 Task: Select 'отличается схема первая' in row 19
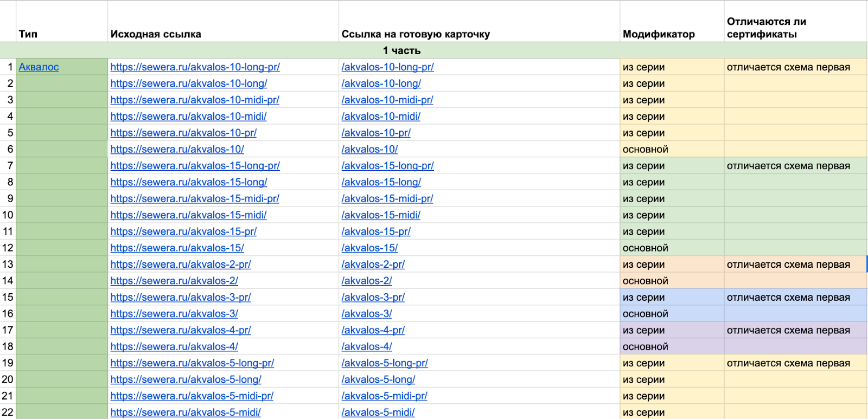[x=795, y=363]
